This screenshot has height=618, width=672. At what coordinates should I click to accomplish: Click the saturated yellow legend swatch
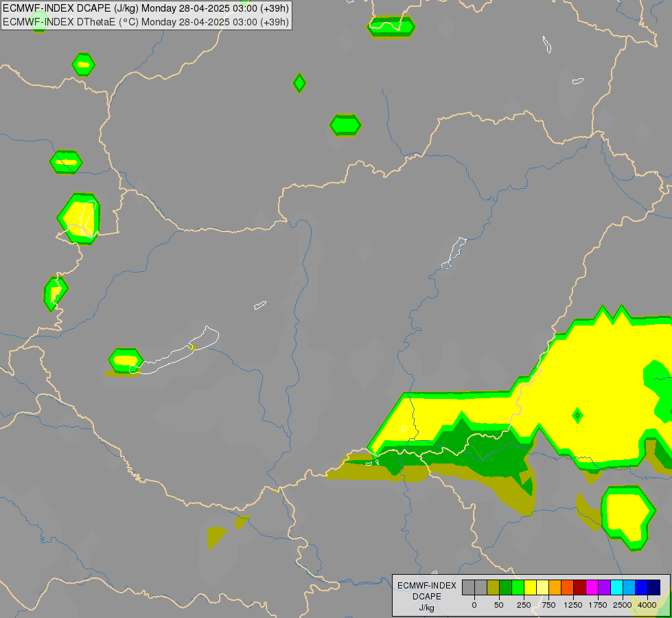(530, 588)
